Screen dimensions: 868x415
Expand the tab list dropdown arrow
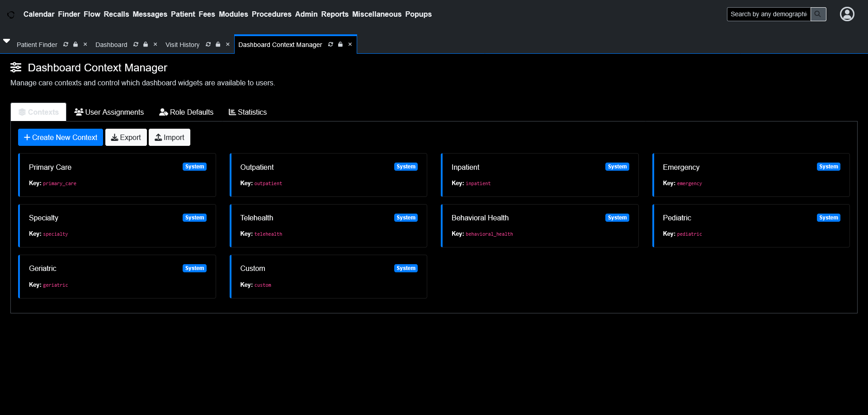coord(7,41)
